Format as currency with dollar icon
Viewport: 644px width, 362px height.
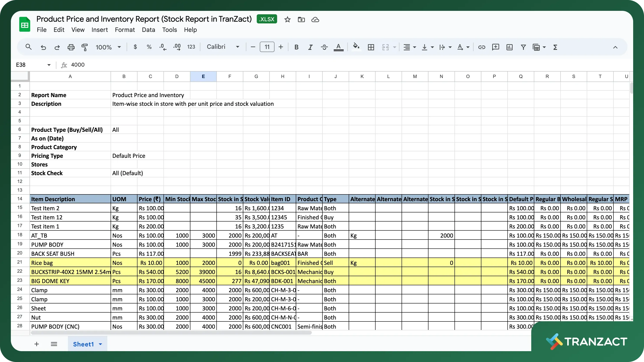135,47
